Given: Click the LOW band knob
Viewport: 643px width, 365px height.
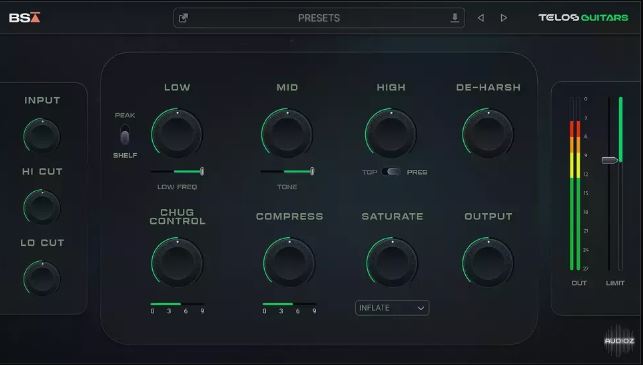Looking at the screenshot, I should click(177, 133).
